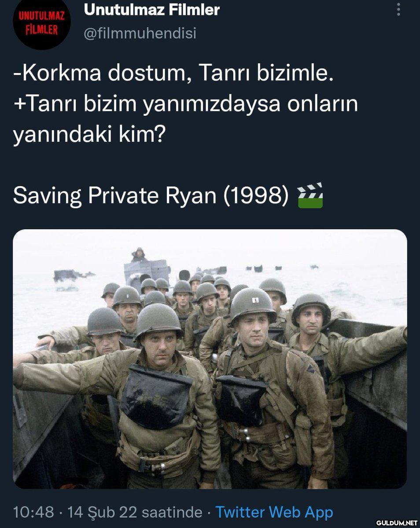Viewport: 420px width, 528px height.
Task: Select the line "-Korkma dostum, Tanrı bizimle."
Action: pos(173,74)
